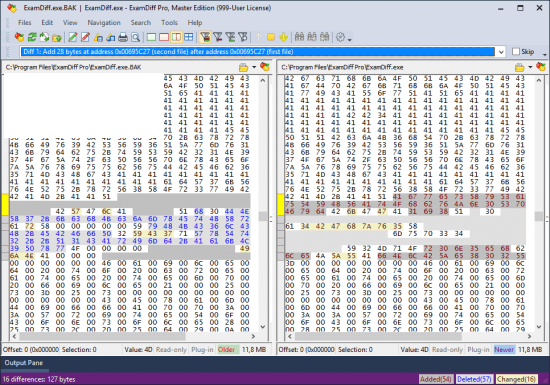Click the Previous difference up arrow
Viewport: 550px width, 385px height.
tap(259, 37)
